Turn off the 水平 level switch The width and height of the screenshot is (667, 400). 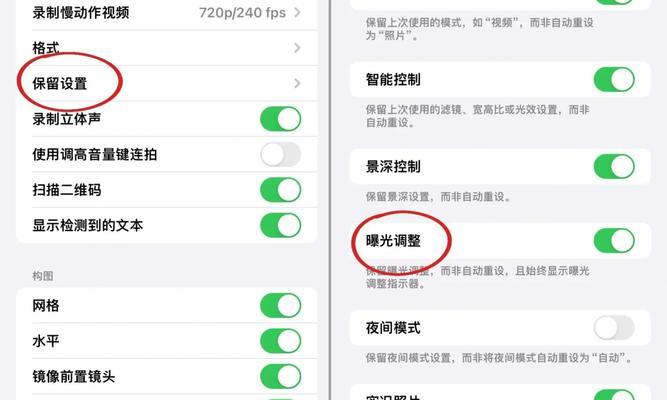281,341
